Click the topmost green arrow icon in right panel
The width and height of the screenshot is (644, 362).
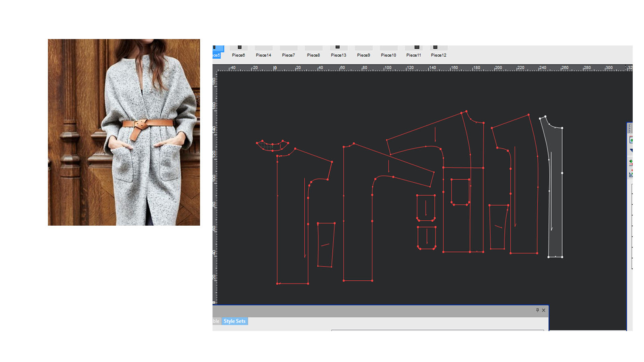(x=631, y=140)
